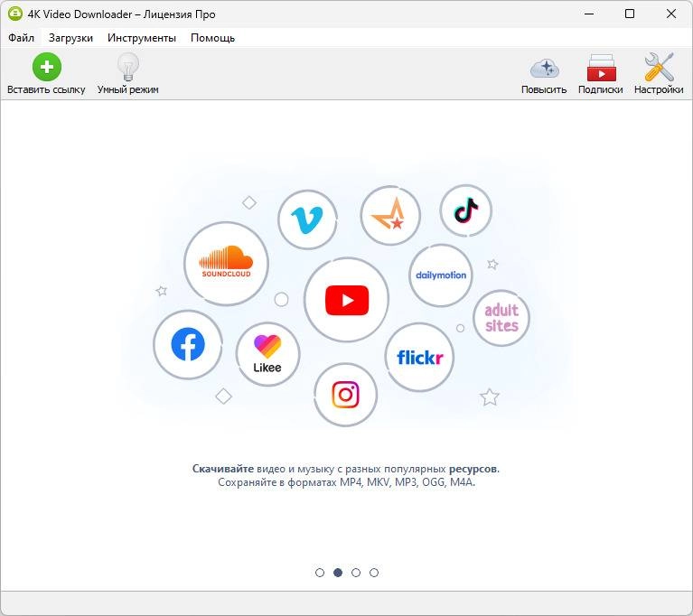Click the SoundCloud logo circle
The image size is (693, 616).
[226, 264]
